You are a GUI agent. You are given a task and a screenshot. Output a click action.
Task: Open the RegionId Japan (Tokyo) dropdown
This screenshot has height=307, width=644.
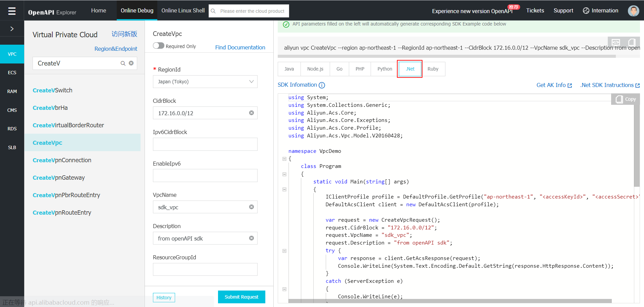(x=205, y=82)
